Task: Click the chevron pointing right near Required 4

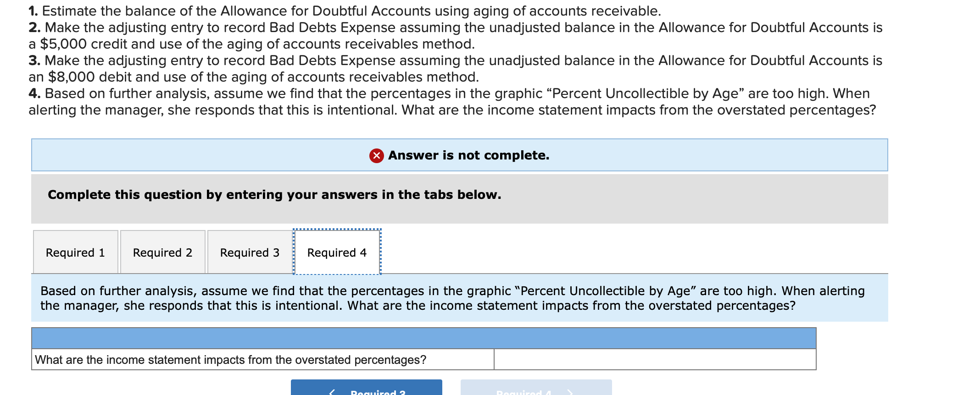Action: 570,392
